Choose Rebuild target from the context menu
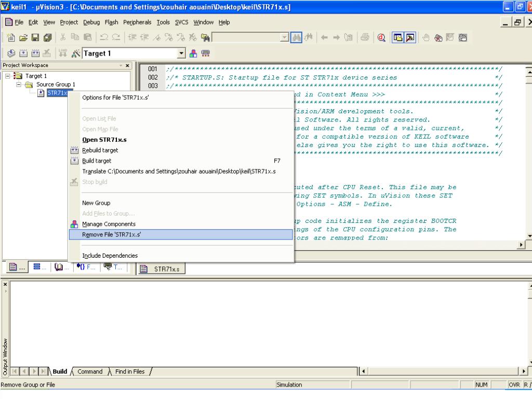 pos(181,150)
